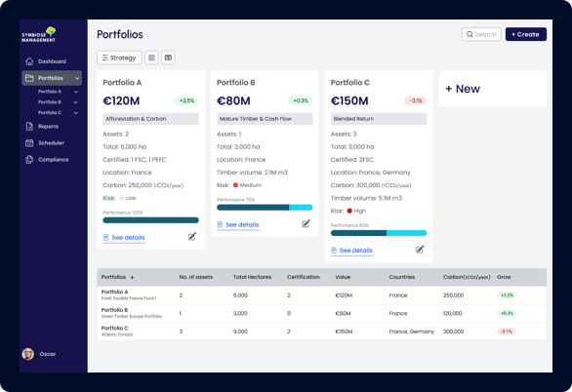Expand Portfolio B chevron in sidebar
This screenshot has height=392, width=572.
[76, 102]
